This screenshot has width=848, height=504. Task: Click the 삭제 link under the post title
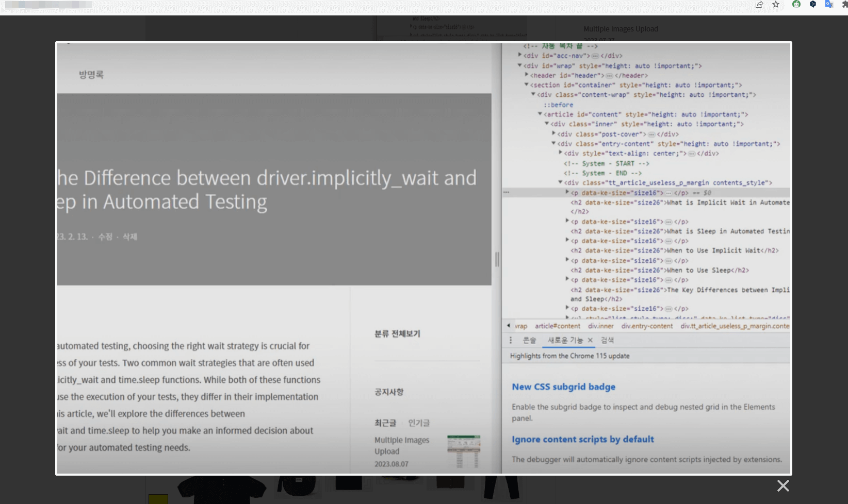pyautogui.click(x=129, y=237)
